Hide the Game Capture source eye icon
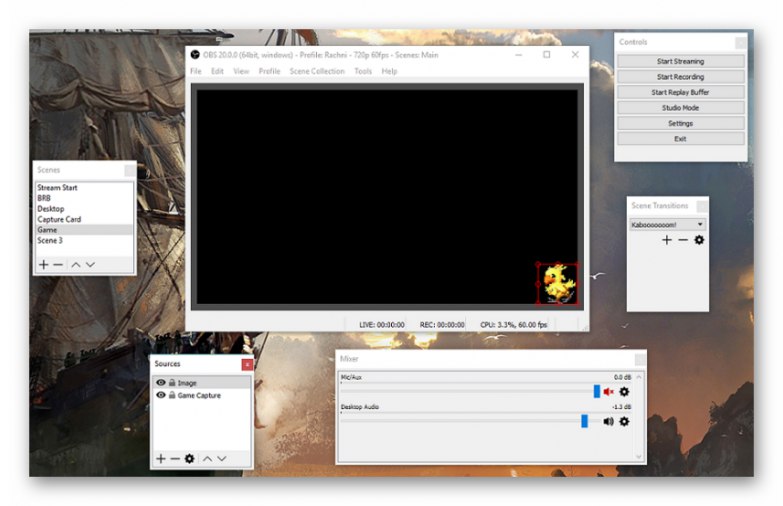Image resolution: width=783 pixels, height=506 pixels. [x=161, y=395]
